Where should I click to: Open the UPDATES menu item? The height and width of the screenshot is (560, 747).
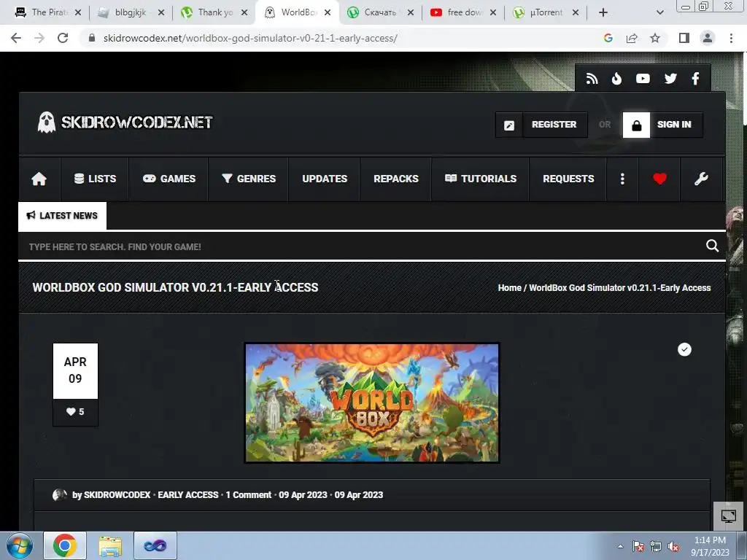tap(325, 179)
